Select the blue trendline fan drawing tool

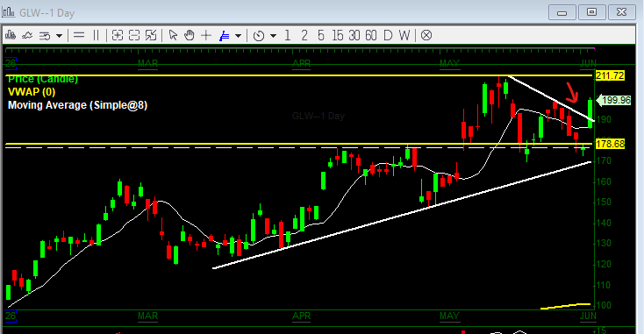[225, 36]
